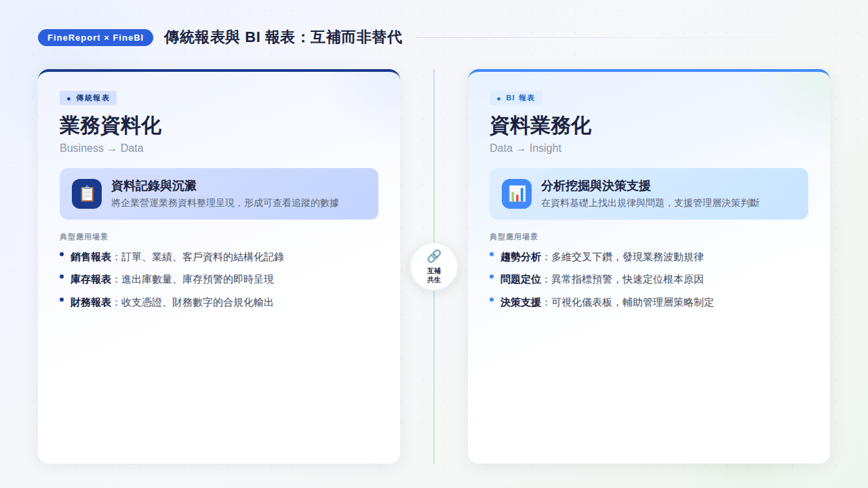The width and height of the screenshot is (868, 488).
Task: Click the FineReport × FineBI badge
Action: (x=95, y=38)
